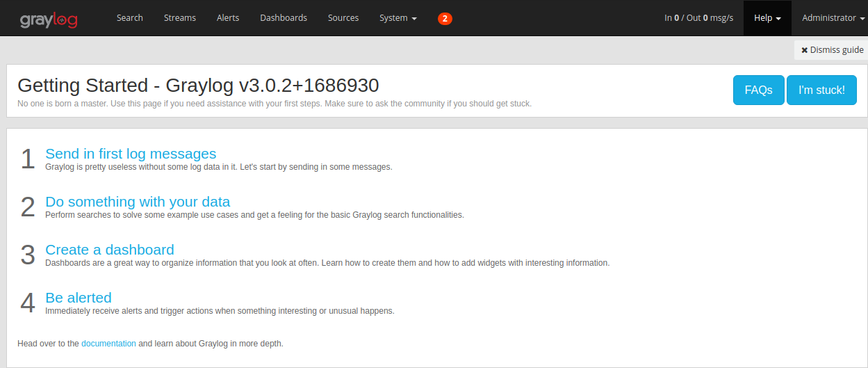Open the FAQs button

click(759, 90)
